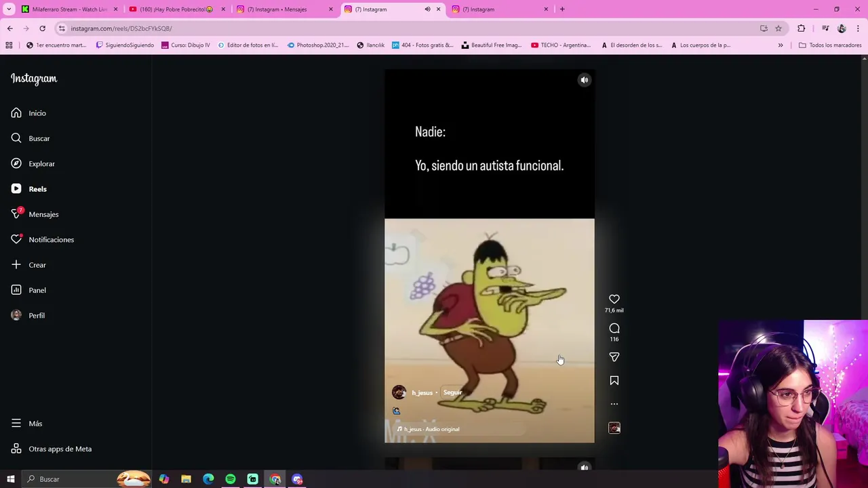Open a new browser tab
Image resolution: width=868 pixels, height=488 pixels.
coord(562,9)
